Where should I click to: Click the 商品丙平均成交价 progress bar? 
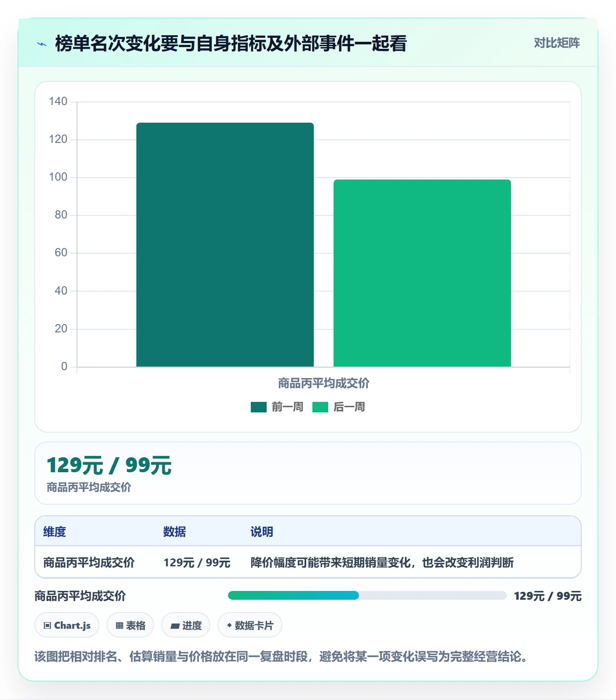coord(367,595)
